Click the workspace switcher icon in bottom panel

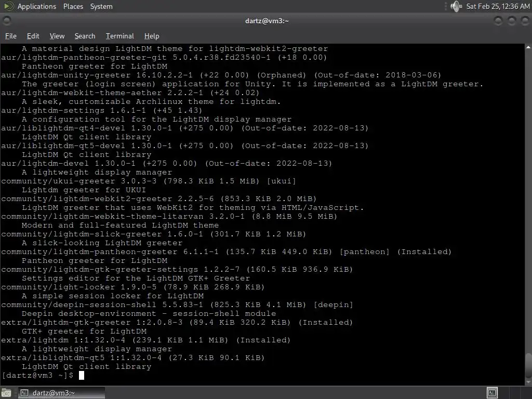point(492,393)
